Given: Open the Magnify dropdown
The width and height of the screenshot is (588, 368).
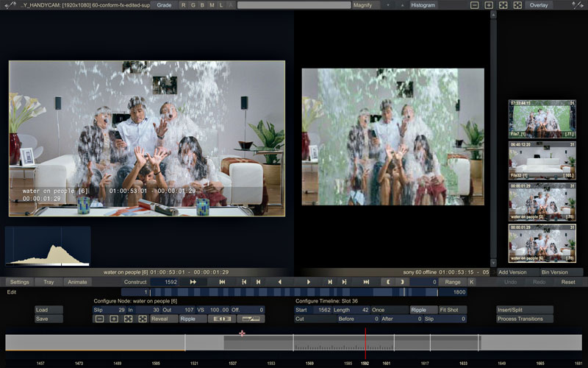Looking at the screenshot, I should tap(371, 5).
